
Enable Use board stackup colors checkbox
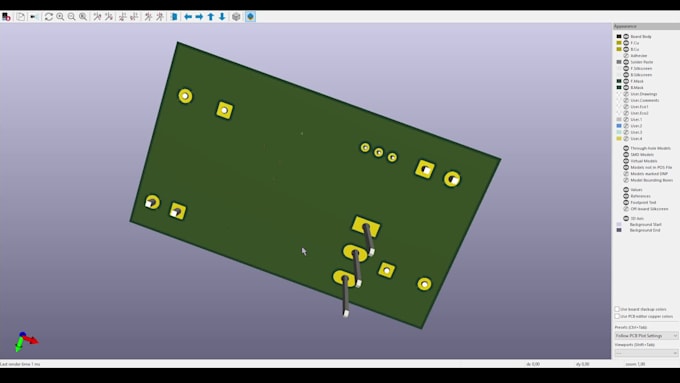[617, 309]
